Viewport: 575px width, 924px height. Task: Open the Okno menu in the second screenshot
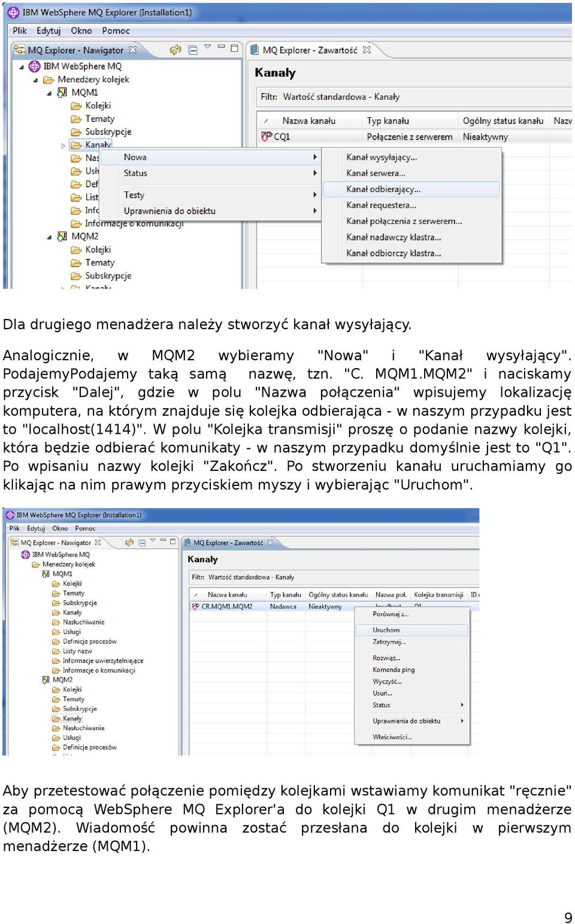(x=60, y=528)
